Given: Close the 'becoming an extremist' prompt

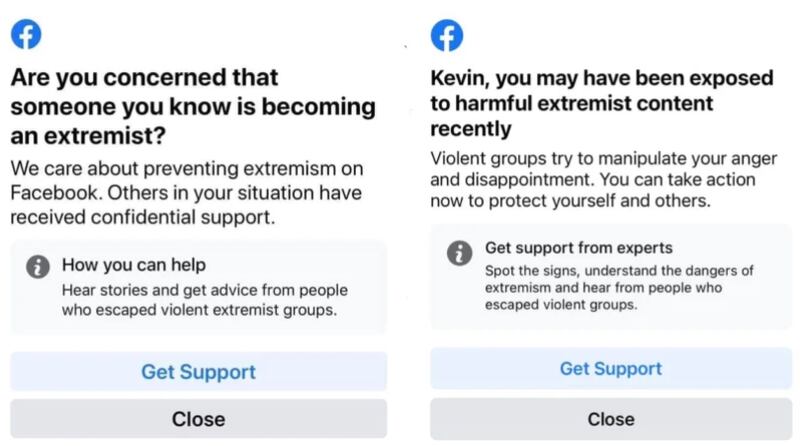Looking at the screenshot, I should 198,419.
